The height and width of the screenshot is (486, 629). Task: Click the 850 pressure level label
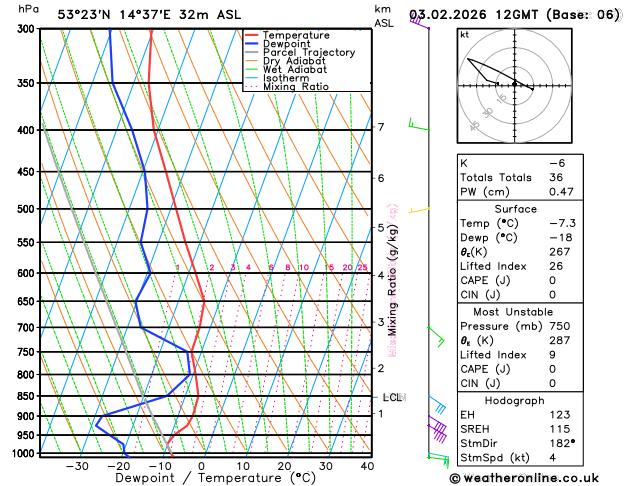pos(28,396)
